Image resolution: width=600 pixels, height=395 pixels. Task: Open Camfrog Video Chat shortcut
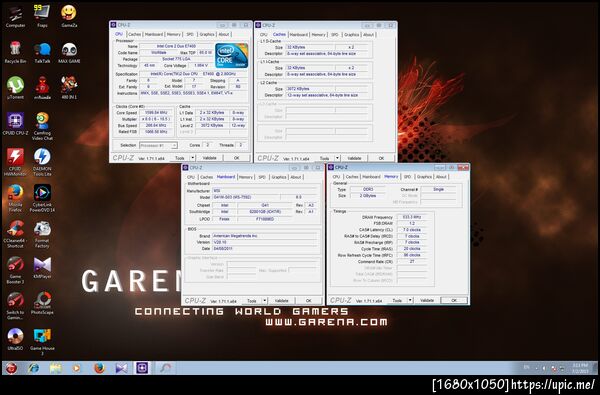(x=42, y=126)
